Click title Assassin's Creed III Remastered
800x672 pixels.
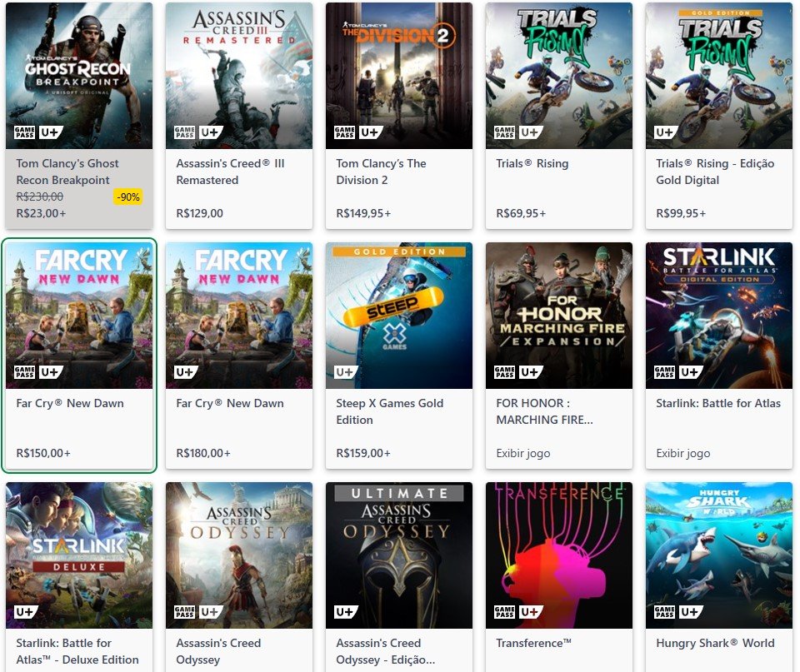[x=230, y=172]
